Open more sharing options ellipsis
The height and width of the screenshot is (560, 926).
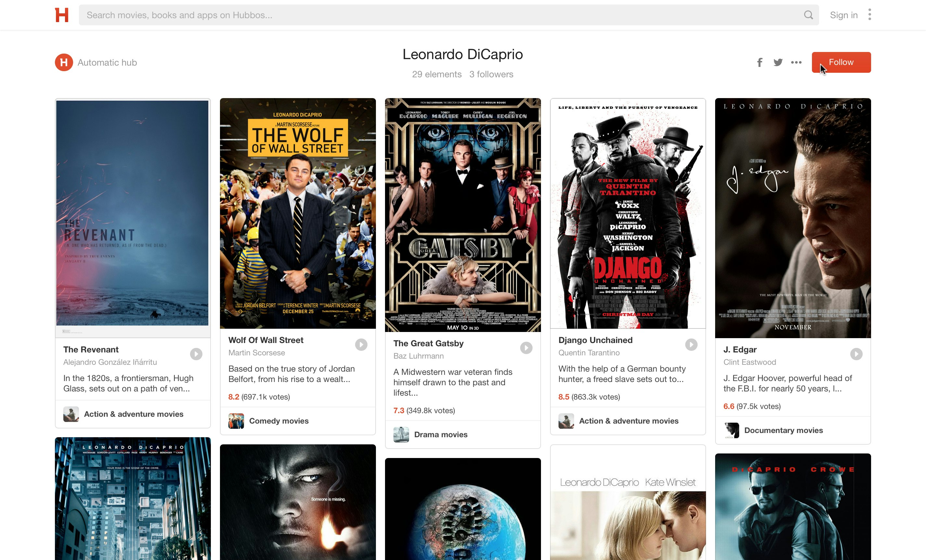click(x=796, y=62)
